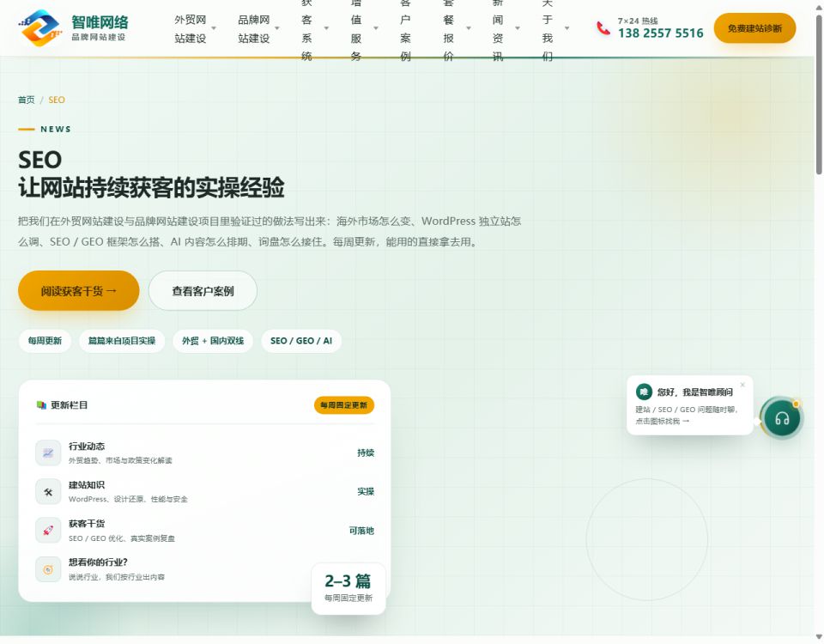Click the 更新栏目 books icon

(41, 404)
